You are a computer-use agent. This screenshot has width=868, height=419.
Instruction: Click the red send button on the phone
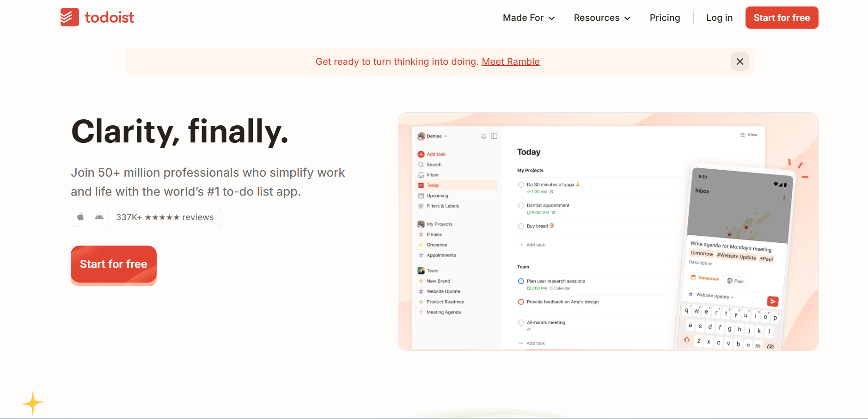(x=772, y=301)
